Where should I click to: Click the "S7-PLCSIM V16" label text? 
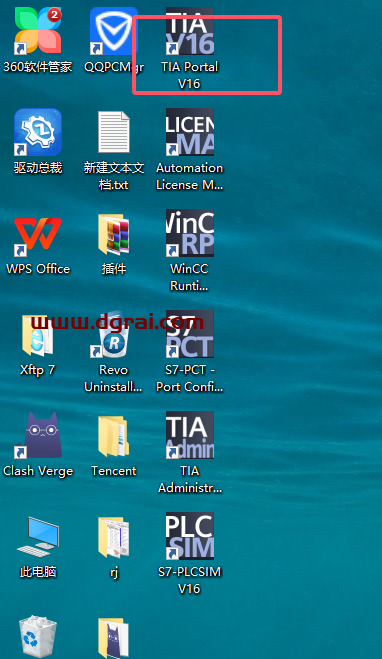point(190,580)
